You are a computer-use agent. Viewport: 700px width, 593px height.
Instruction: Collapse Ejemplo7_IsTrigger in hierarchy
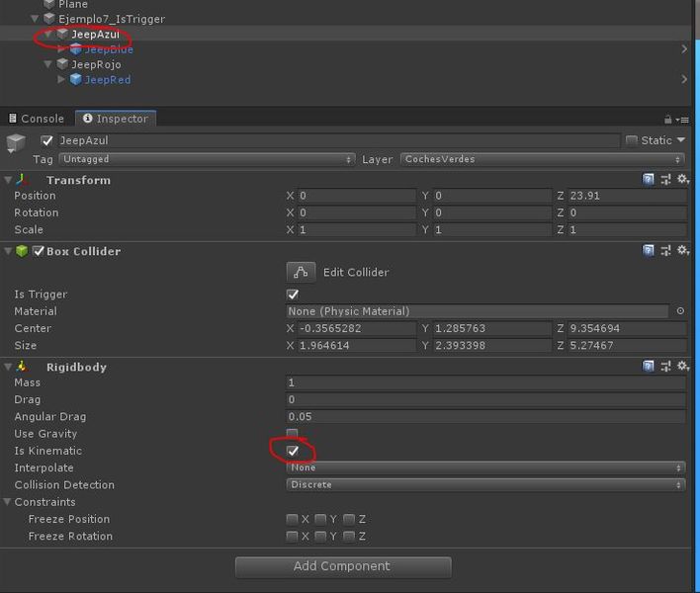click(x=35, y=19)
